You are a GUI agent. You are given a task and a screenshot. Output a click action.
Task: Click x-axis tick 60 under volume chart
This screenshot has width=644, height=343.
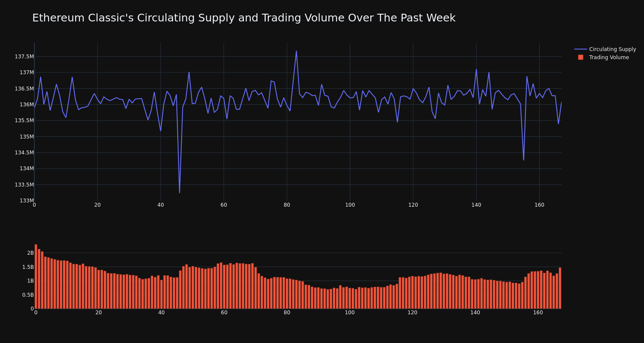click(224, 313)
